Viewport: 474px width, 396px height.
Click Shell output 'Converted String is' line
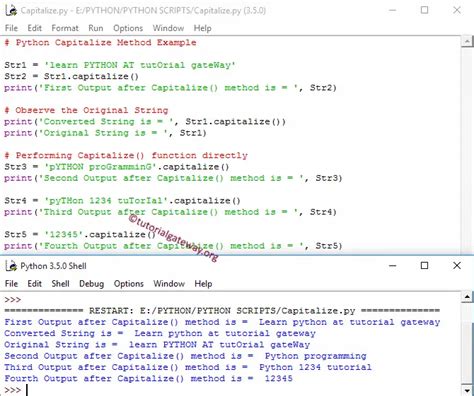point(160,333)
